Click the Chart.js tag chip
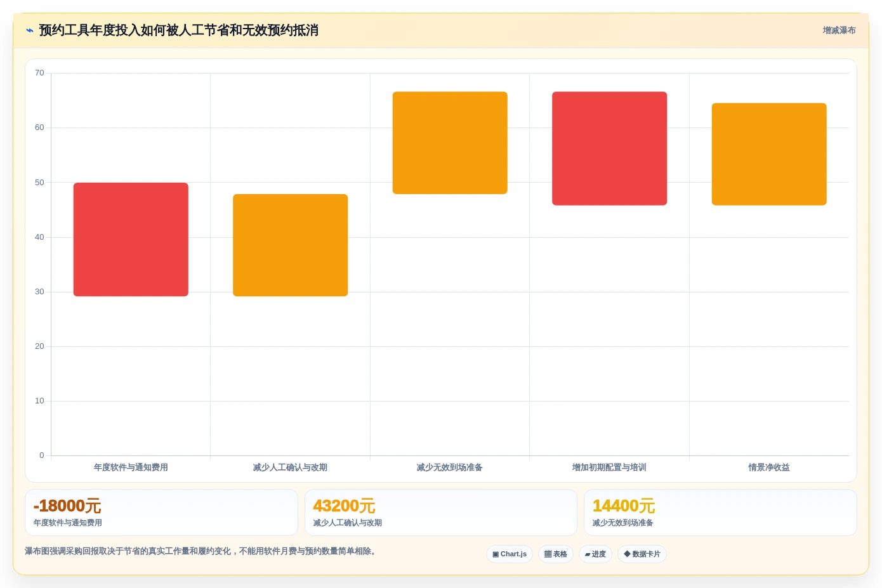Viewport: 882px width, 588px height. pos(510,554)
